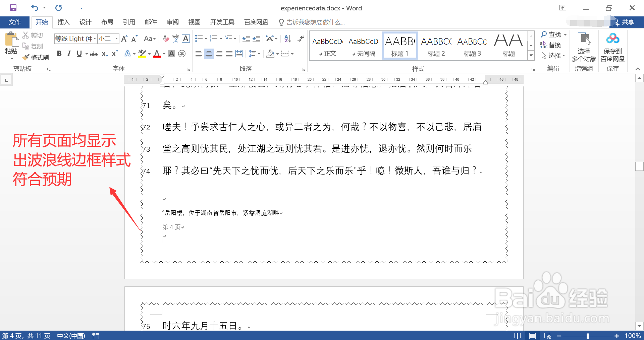Center align the paragraph
Viewport: 644px width, 340px height.
(209, 54)
